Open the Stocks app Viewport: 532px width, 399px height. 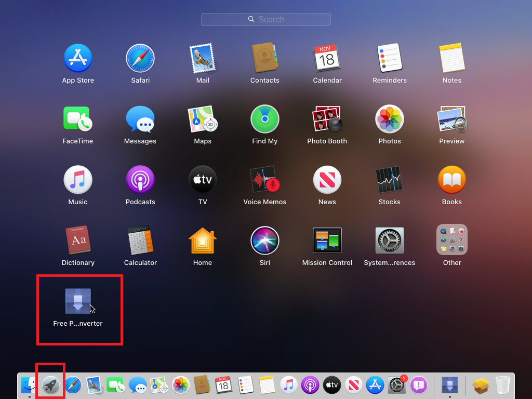pos(390,179)
